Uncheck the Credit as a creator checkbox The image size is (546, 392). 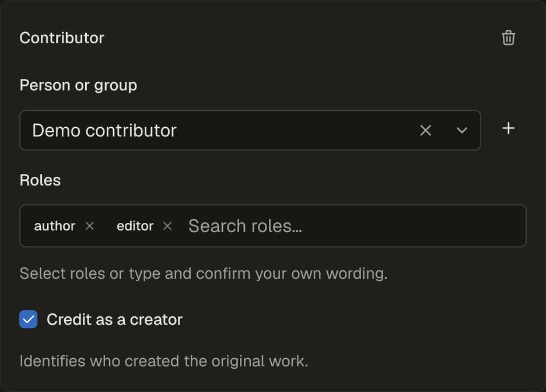click(29, 319)
